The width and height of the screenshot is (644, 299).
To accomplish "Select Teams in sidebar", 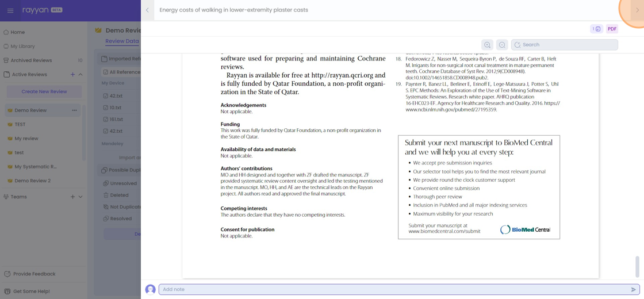I will coord(18,197).
